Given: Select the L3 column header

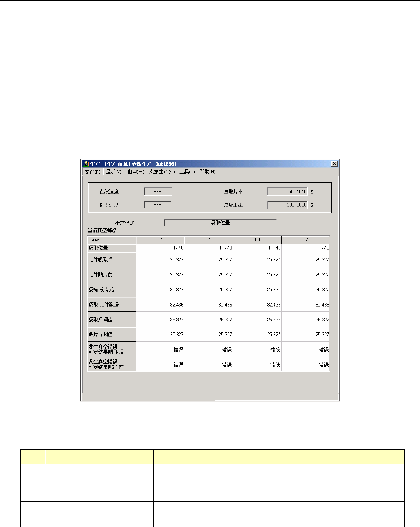Looking at the screenshot, I should (x=257, y=240).
